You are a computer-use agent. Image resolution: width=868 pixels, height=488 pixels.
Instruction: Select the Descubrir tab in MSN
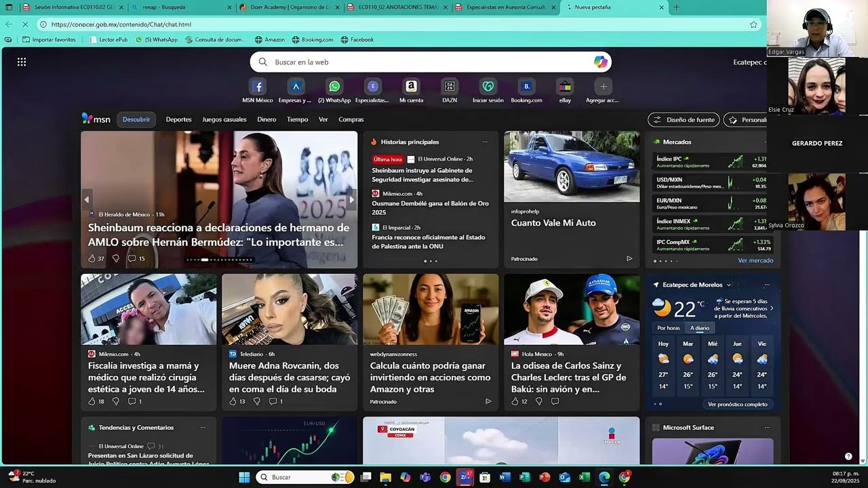[x=136, y=119]
